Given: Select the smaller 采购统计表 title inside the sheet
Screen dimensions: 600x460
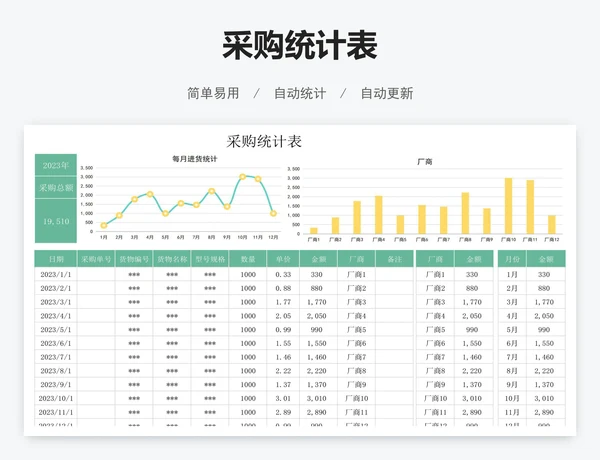Looking at the screenshot, I should pyautogui.click(x=264, y=142).
